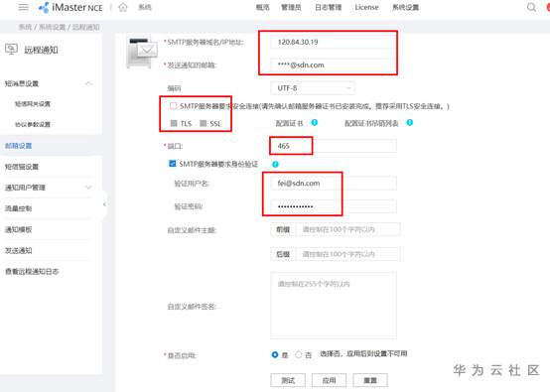Screen dimensions: 550x392
Task: Open 配置证书 link
Action: [289, 123]
